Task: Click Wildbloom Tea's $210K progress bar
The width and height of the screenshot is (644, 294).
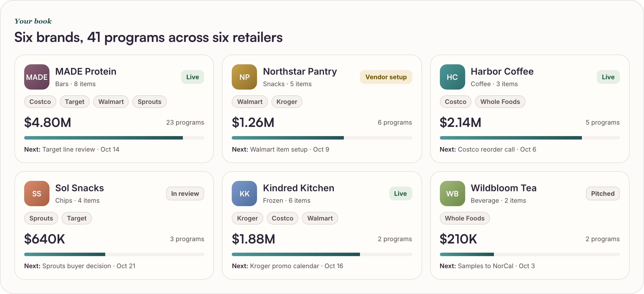Action: [530, 254]
